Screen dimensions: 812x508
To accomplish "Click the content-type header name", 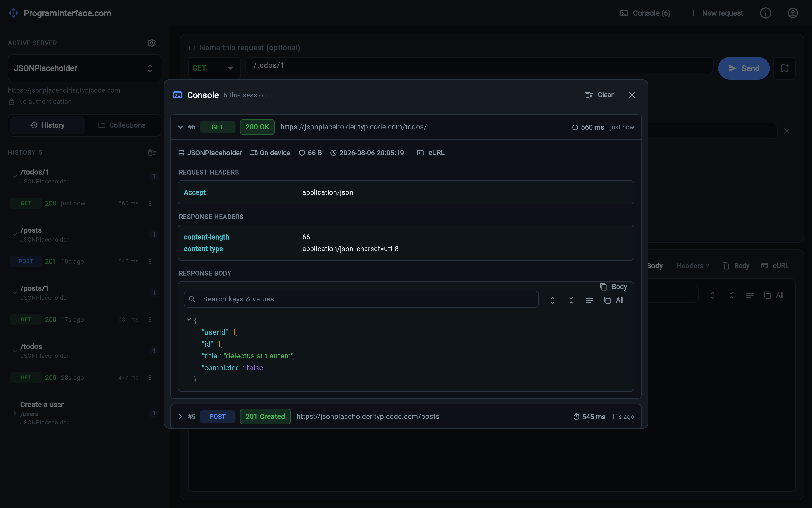I will point(203,249).
